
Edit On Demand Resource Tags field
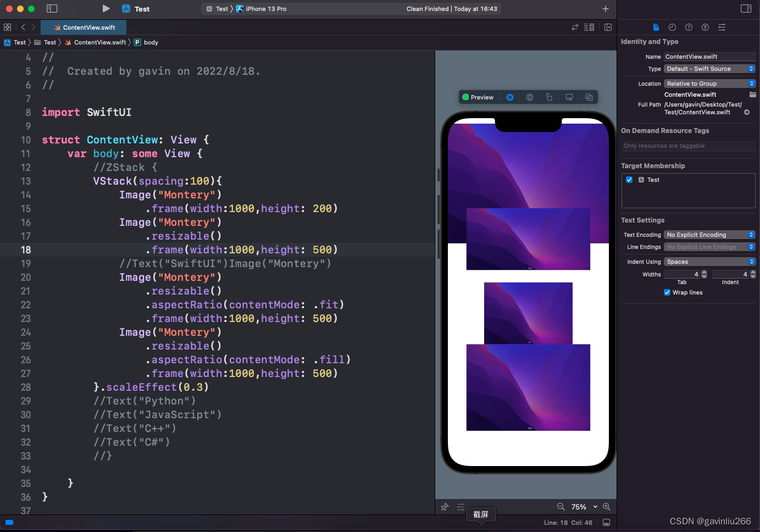tap(689, 146)
